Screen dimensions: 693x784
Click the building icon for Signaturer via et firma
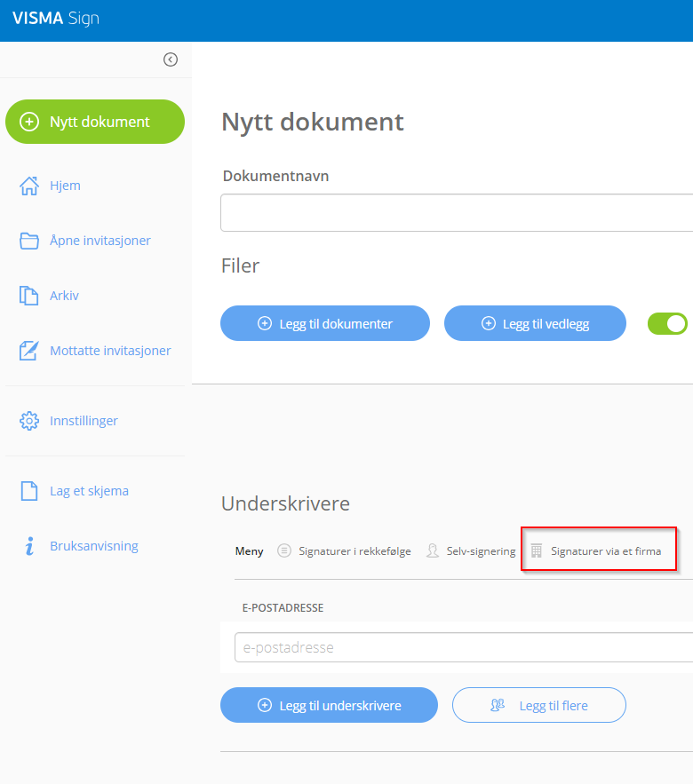[x=535, y=550]
